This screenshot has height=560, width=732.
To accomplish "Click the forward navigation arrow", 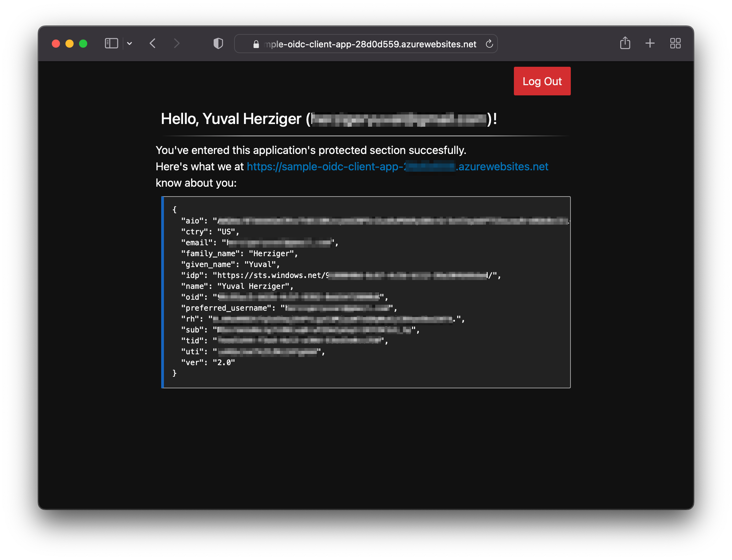I will (176, 44).
